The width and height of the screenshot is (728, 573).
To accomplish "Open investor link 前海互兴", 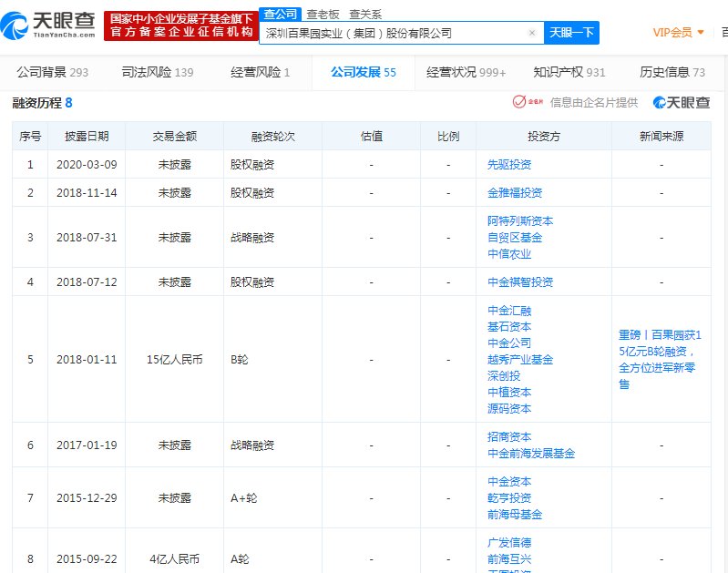I will click(x=509, y=559).
